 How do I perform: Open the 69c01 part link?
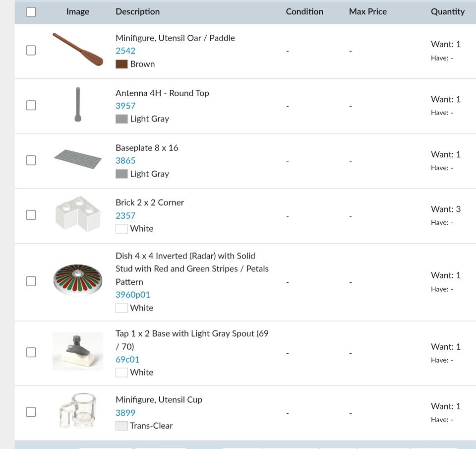tap(127, 359)
